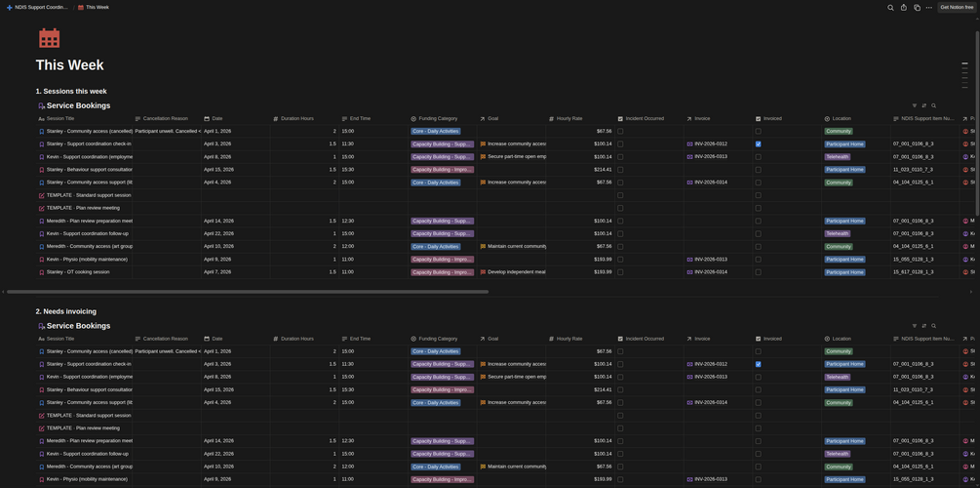This screenshot has height=488, width=980.
Task: Open Location select showing Telehealth for April 8, first table
Action: 838,157
